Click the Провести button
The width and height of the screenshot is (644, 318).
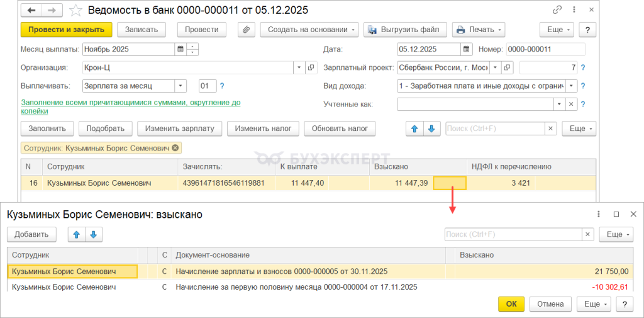pyautogui.click(x=201, y=30)
